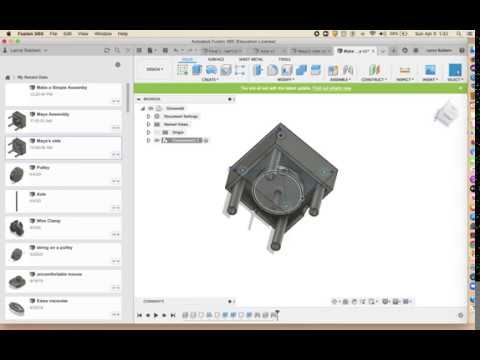Toggle Origin folder visibility
Viewport: 480px width, 360px height.
click(x=157, y=132)
